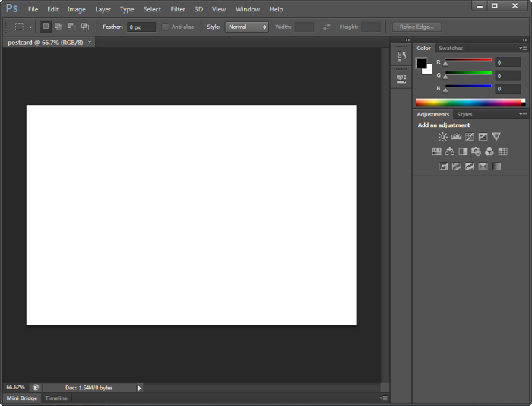
Task: Add a Gradient Map adjustment
Action: point(496,167)
